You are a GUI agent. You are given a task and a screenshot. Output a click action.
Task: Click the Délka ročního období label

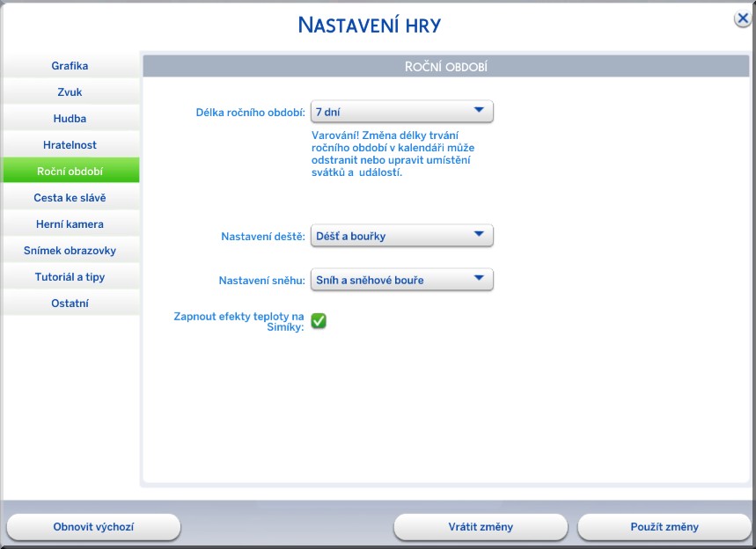click(250, 113)
